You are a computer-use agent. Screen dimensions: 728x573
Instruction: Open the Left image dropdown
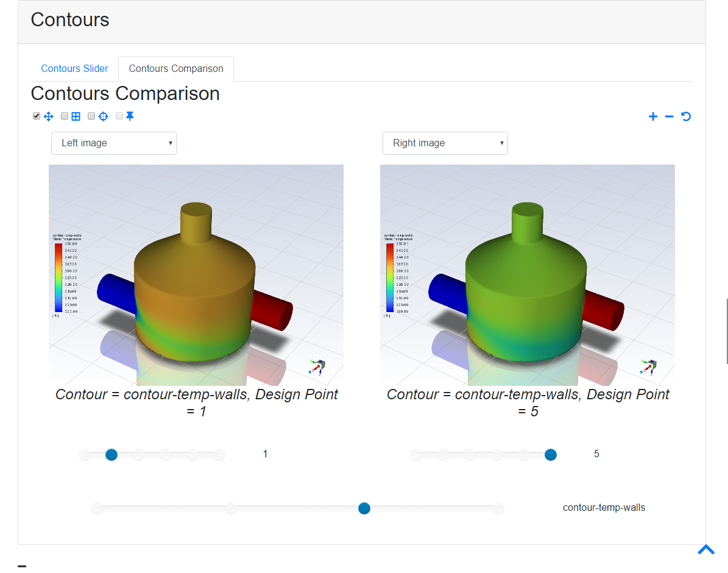click(x=114, y=143)
